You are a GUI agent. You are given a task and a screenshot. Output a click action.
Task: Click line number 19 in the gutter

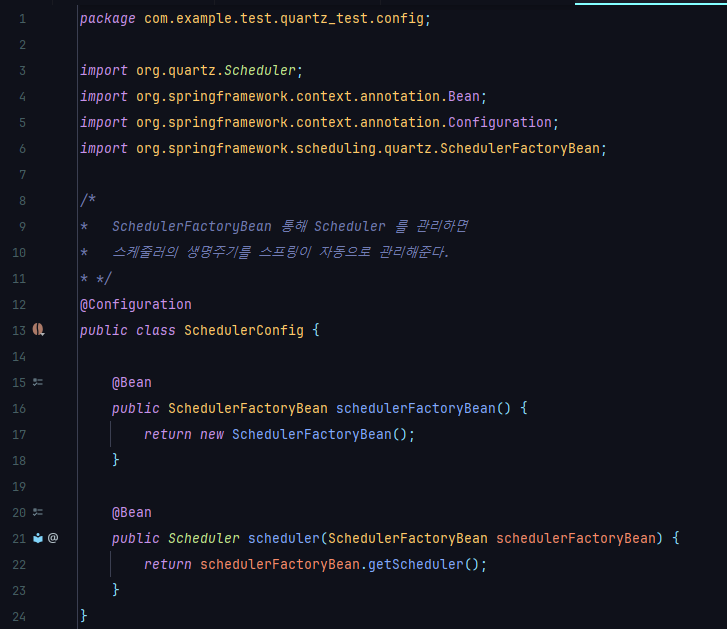19,487
